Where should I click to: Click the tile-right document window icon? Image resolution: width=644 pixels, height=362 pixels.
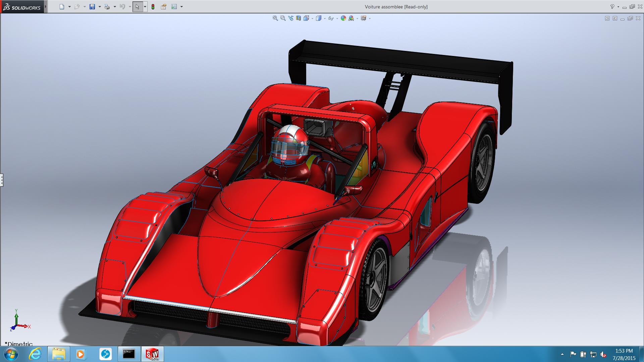(x=615, y=18)
